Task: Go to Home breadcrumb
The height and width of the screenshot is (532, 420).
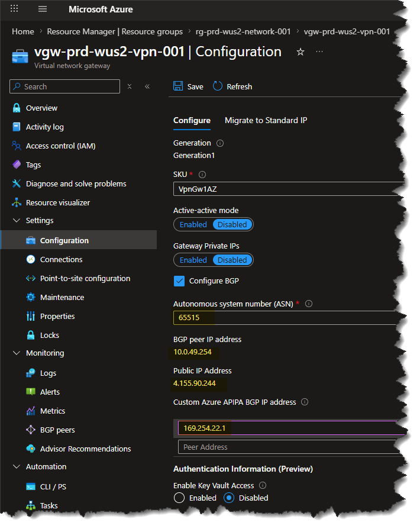Action: tap(23, 31)
